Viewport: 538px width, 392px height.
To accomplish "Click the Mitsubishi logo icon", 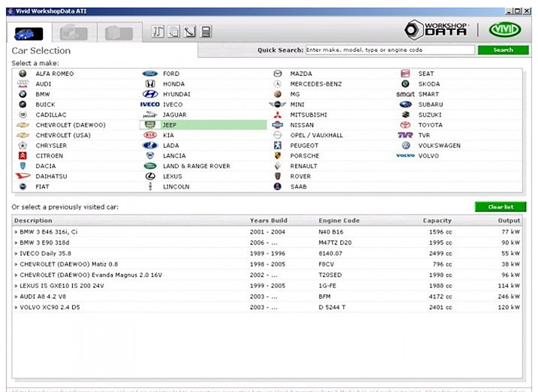I will pos(277,115).
